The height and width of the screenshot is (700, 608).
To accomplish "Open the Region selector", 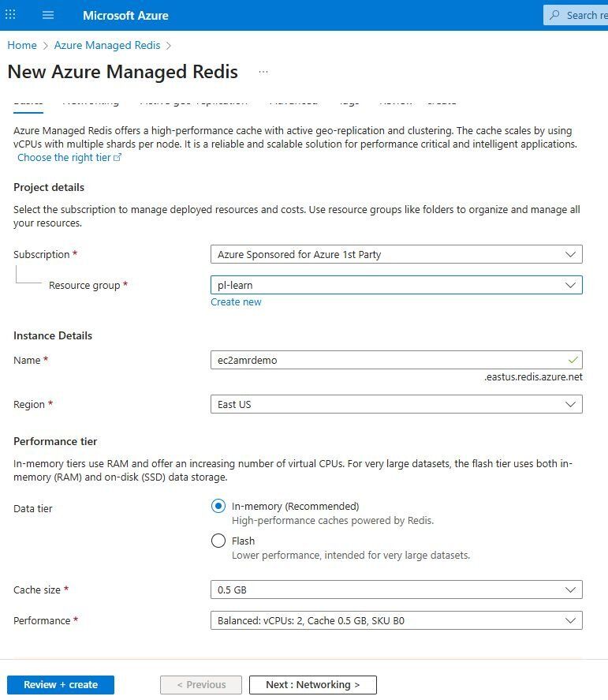I will (572, 404).
